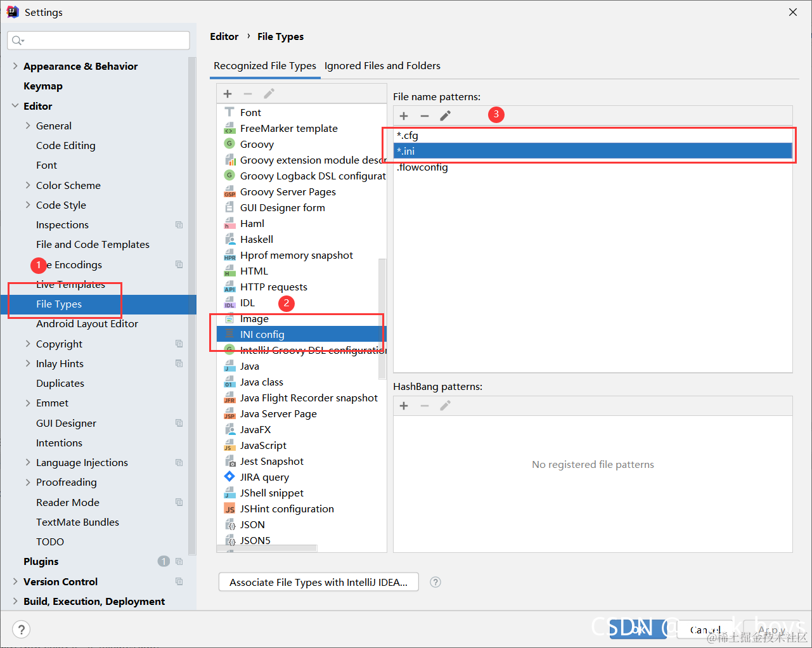Click the FreeMarker template file icon
This screenshot has height=648, width=812.
click(x=229, y=128)
